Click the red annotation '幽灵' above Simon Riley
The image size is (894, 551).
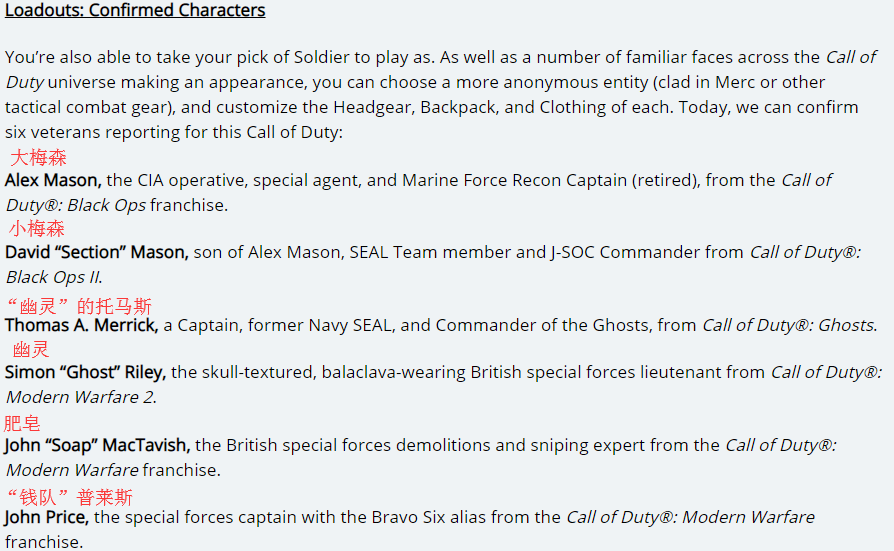[x=31, y=349]
